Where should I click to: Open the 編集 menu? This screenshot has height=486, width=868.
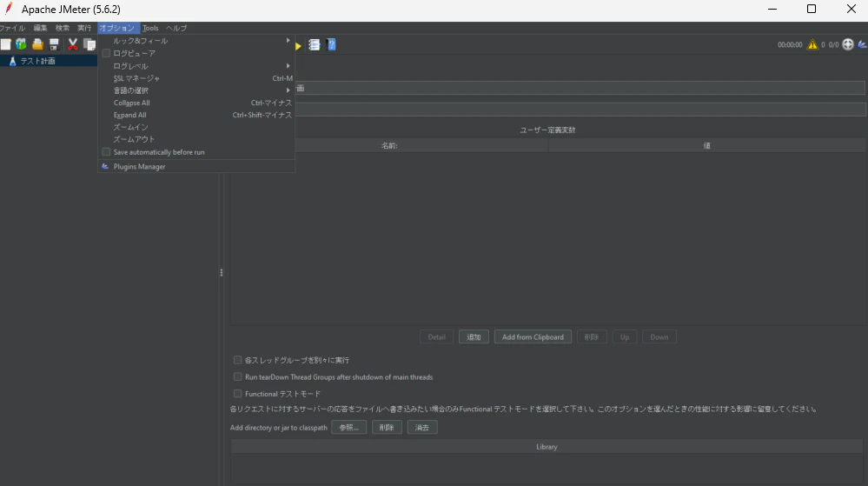(41, 28)
